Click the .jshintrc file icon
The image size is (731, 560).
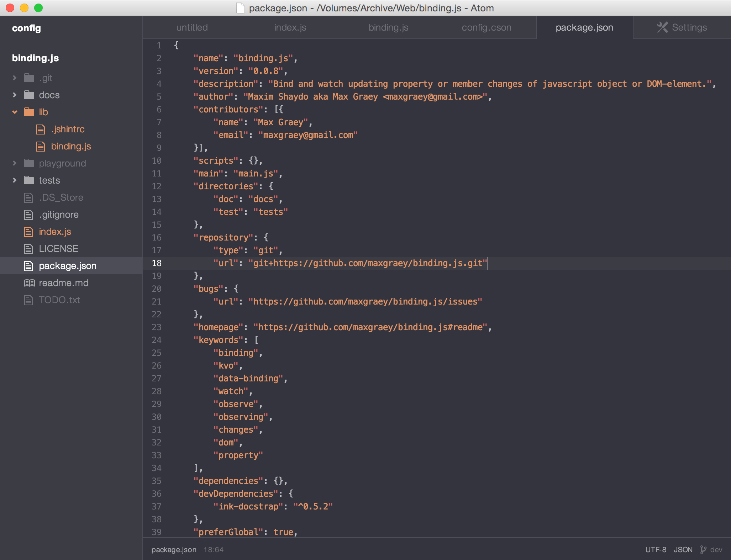41,129
